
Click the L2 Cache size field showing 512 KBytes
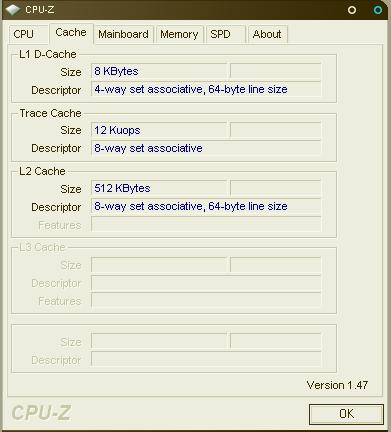click(159, 188)
